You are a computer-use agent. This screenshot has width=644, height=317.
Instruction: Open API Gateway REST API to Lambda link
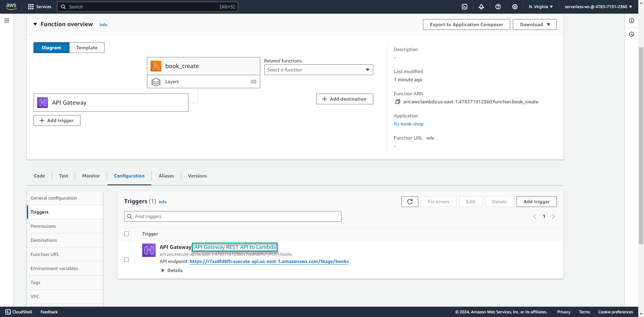235,247
